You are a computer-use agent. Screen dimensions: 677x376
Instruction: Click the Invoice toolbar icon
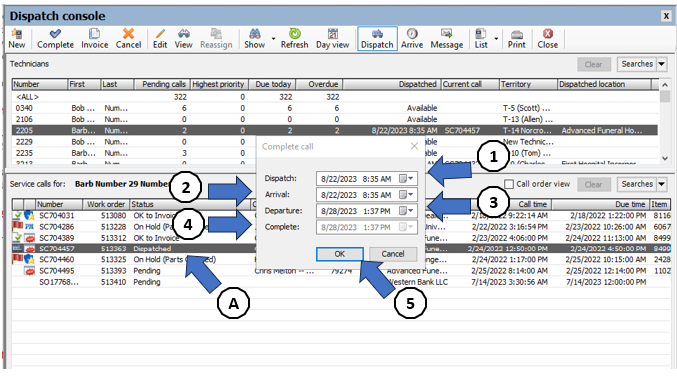pos(95,34)
